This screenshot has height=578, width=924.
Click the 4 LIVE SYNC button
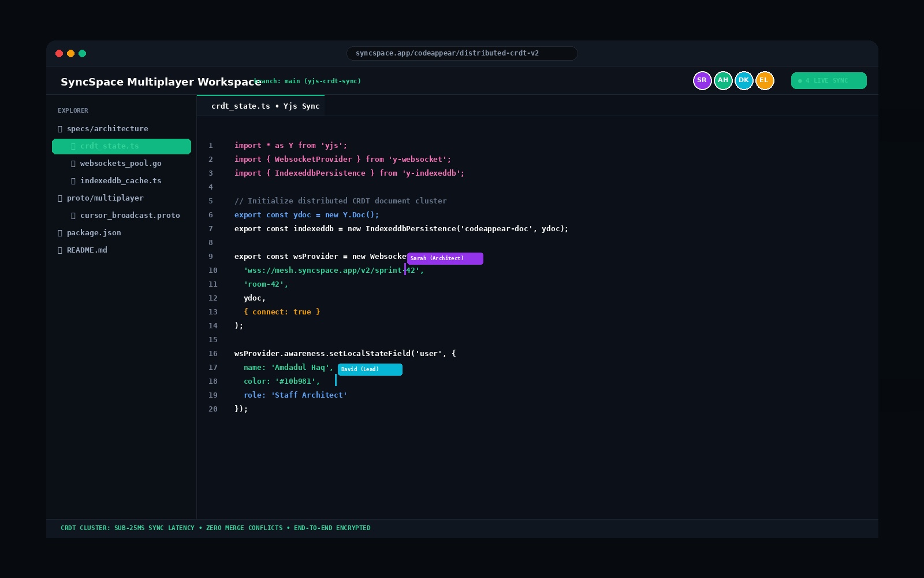pyautogui.click(x=829, y=80)
